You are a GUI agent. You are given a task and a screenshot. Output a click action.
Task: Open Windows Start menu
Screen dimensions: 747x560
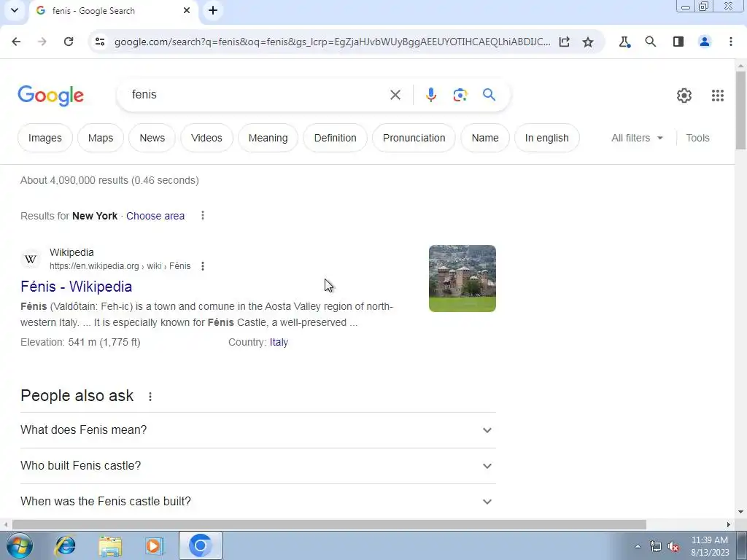[x=20, y=545]
